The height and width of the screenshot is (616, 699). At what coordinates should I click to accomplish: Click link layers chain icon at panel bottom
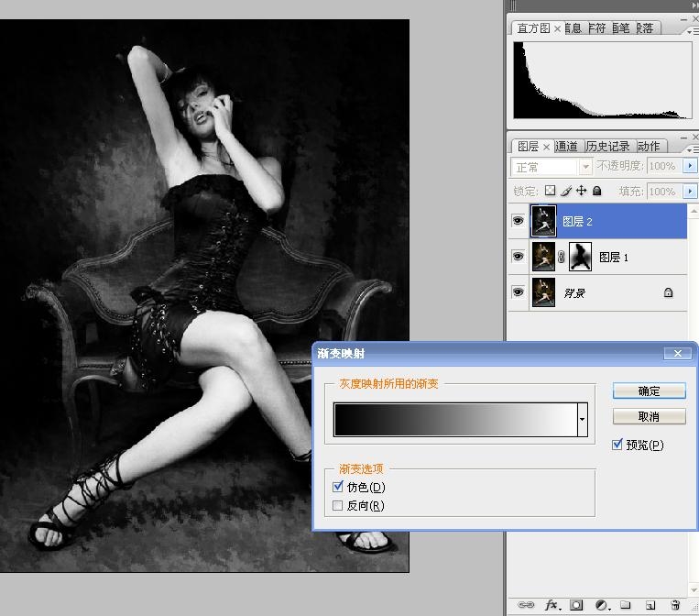click(x=526, y=605)
